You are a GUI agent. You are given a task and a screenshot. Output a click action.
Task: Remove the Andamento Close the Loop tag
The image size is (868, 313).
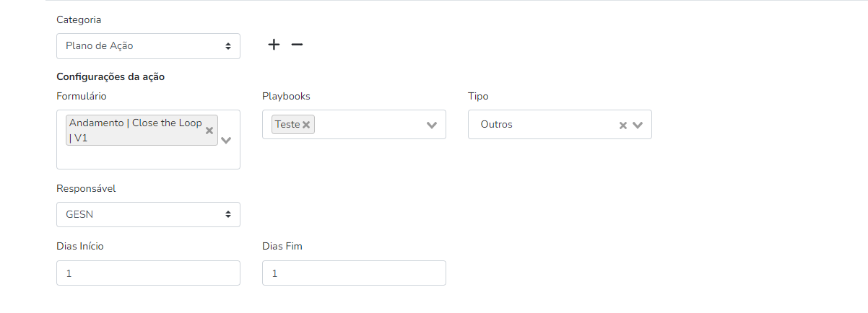coord(209,131)
